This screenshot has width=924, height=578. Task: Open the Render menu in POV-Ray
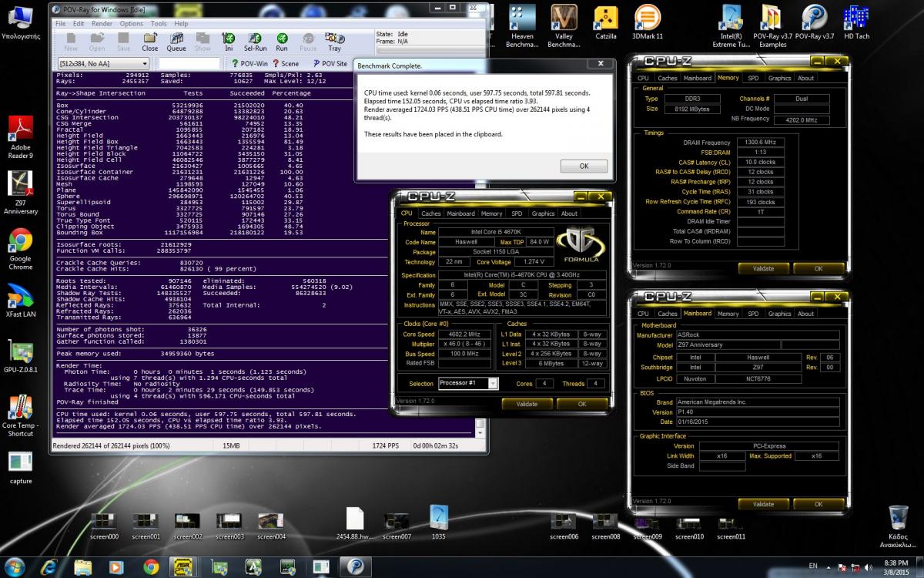pyautogui.click(x=102, y=23)
